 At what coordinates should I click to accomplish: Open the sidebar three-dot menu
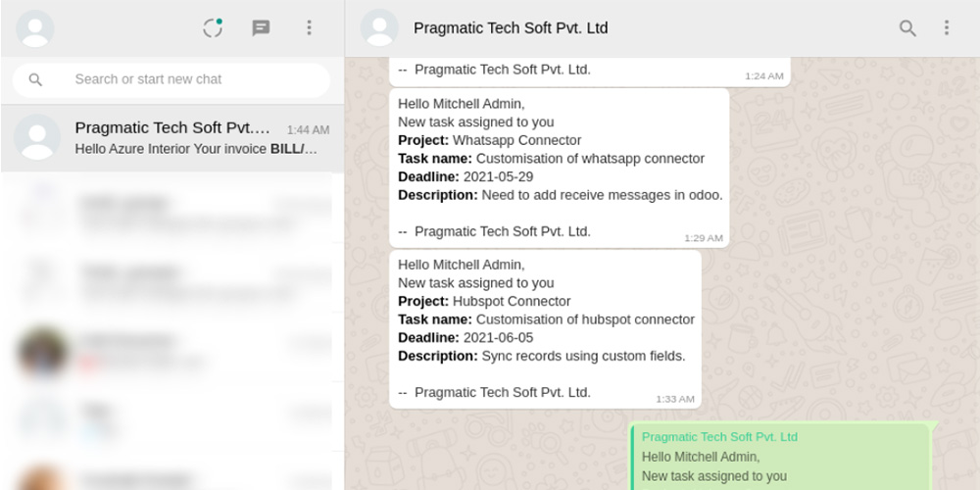tap(309, 27)
